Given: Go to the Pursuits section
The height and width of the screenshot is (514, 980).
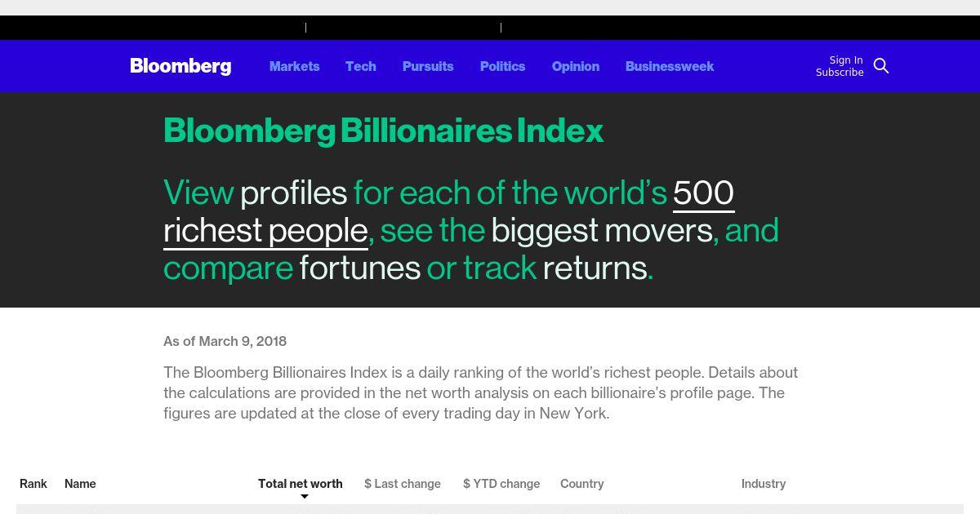Looking at the screenshot, I should coord(428,66).
